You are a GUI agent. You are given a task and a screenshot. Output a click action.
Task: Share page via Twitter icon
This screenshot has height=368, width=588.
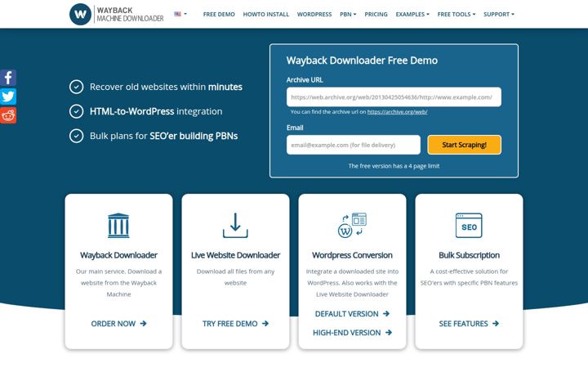8,96
